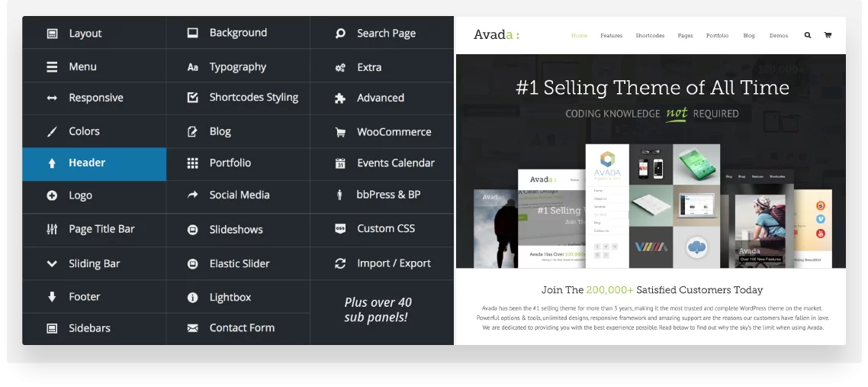The image size is (868, 387).
Task: Open Pages in Avada navigation
Action: pyautogui.click(x=685, y=35)
